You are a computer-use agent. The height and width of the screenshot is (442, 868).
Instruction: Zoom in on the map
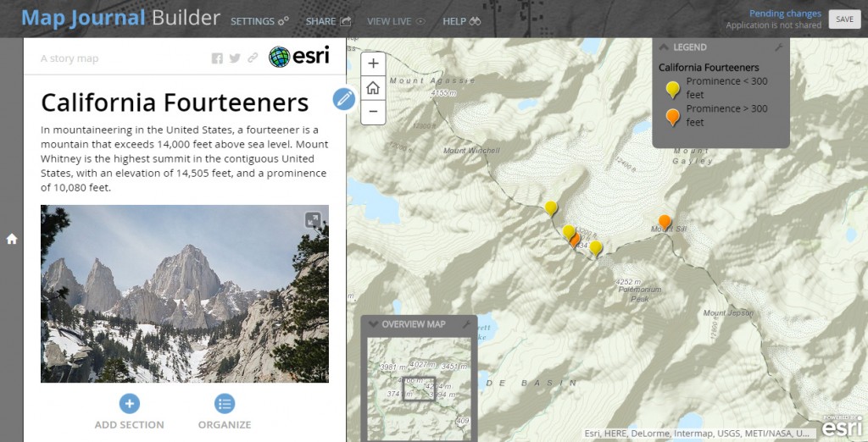pyautogui.click(x=373, y=64)
